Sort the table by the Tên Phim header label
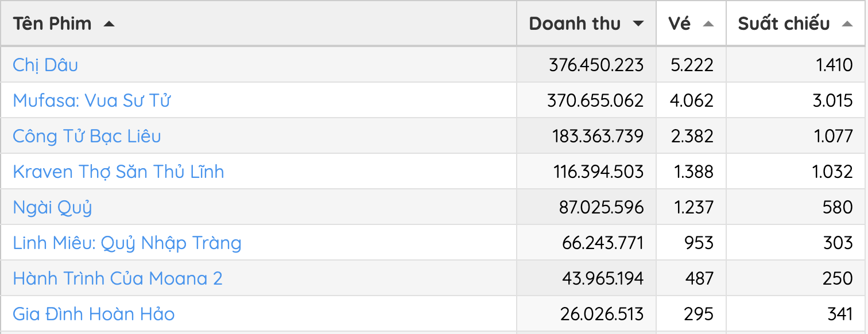The height and width of the screenshot is (334, 868). [52, 24]
